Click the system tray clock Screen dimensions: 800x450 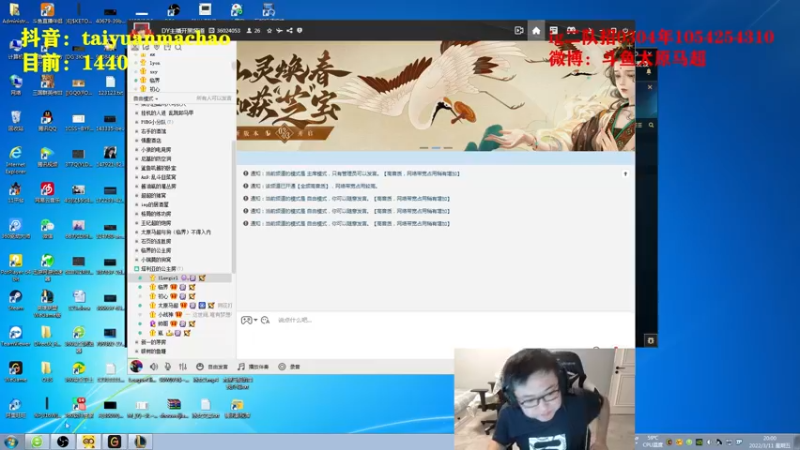pos(769,442)
